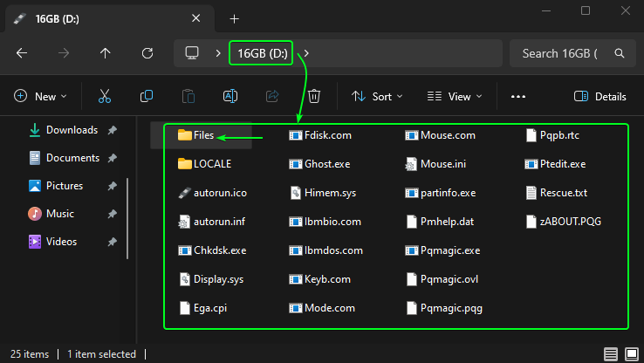This screenshot has height=363, width=644.
Task: Unpin Downloads using its pin icon
Action: (112, 130)
